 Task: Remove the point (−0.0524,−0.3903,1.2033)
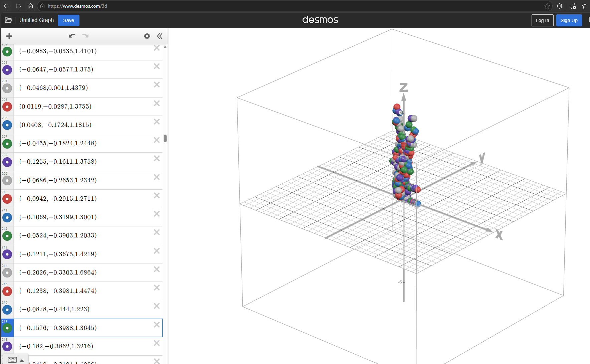coord(157,232)
